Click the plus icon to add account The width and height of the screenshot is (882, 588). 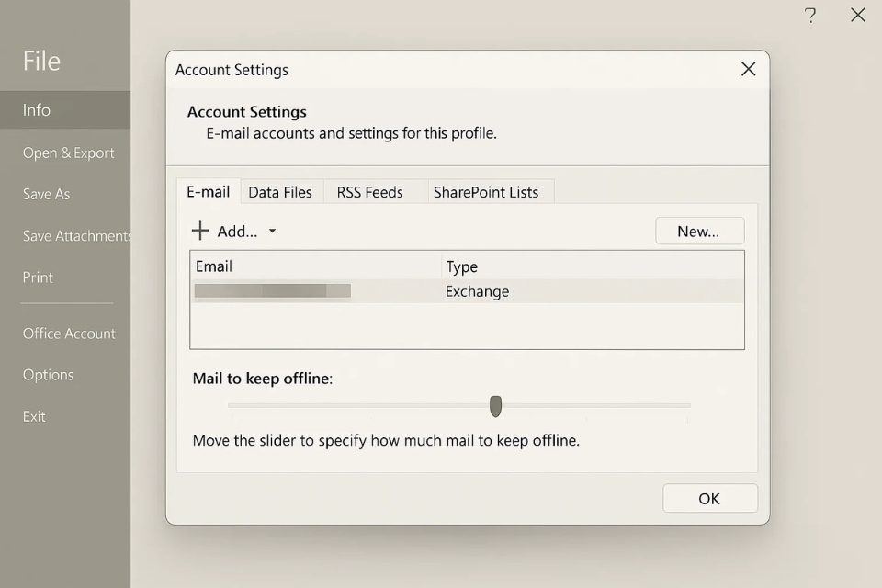click(199, 231)
